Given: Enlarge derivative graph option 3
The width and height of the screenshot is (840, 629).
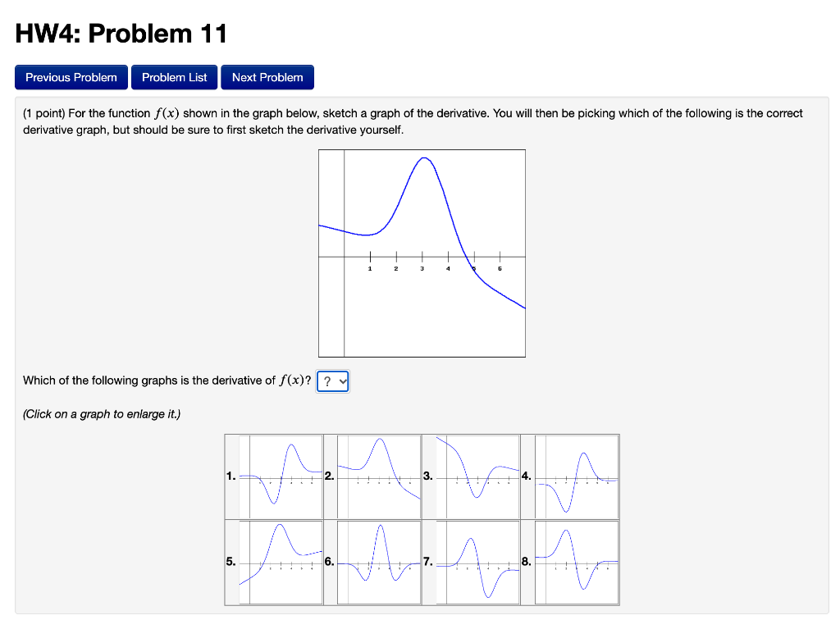Looking at the screenshot, I should click(478, 476).
